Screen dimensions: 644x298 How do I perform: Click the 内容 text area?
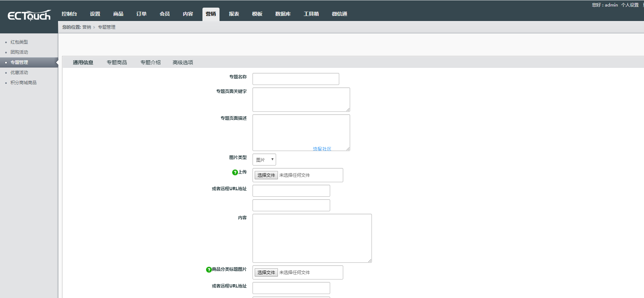coord(312,238)
